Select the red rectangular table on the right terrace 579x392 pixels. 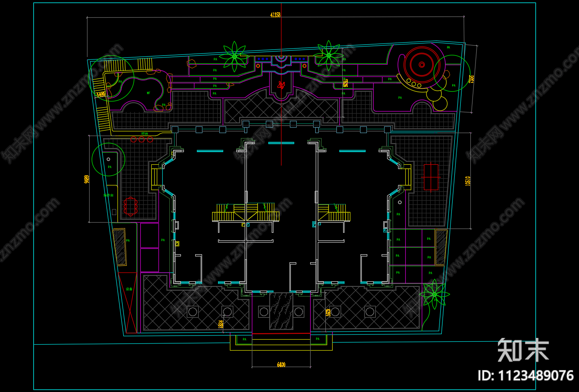coord(431,177)
